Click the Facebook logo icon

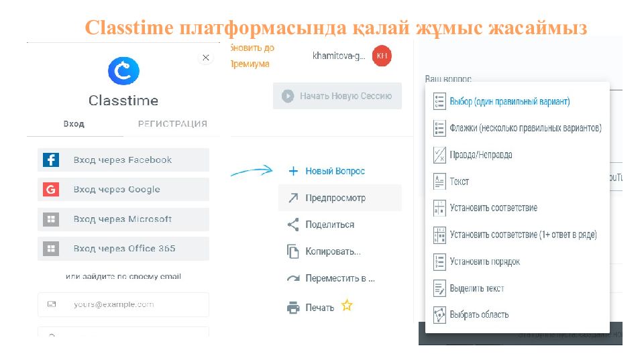51,160
